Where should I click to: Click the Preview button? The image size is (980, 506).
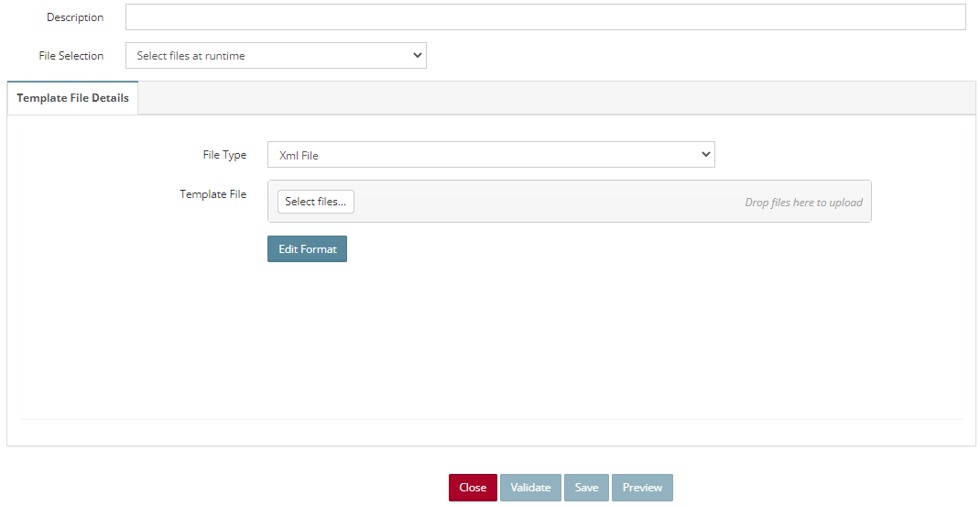pyautogui.click(x=642, y=488)
